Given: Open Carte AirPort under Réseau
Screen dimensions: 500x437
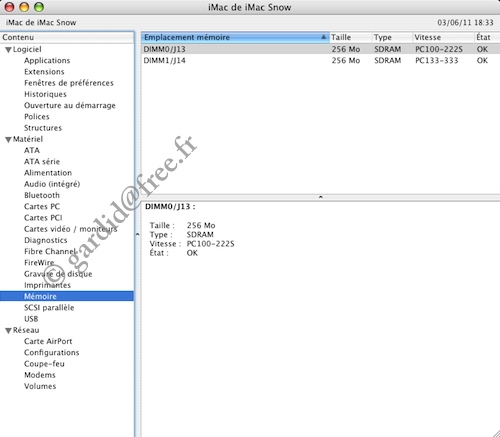Looking at the screenshot, I should (48, 341).
